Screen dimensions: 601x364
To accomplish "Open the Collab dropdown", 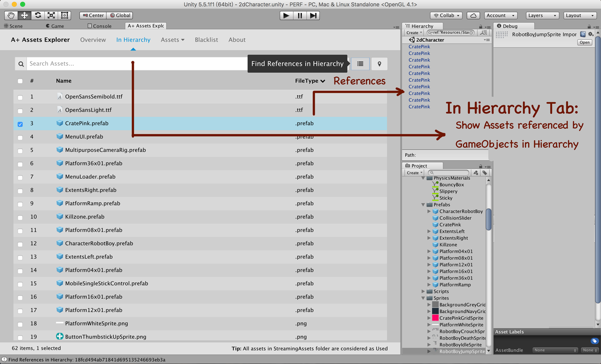I will pyautogui.click(x=446, y=15).
